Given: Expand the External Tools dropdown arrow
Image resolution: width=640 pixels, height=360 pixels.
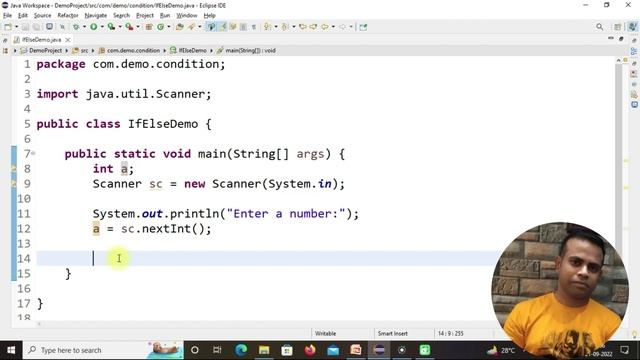Looking at the screenshot, I should (138, 27).
